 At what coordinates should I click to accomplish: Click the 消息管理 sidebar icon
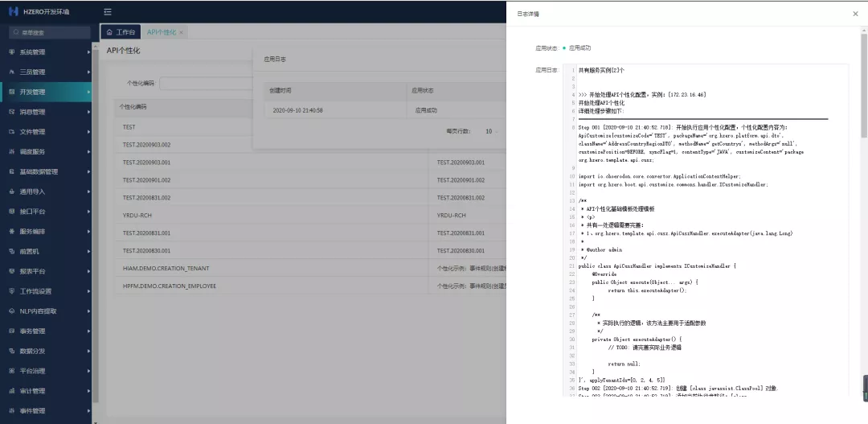[11, 112]
